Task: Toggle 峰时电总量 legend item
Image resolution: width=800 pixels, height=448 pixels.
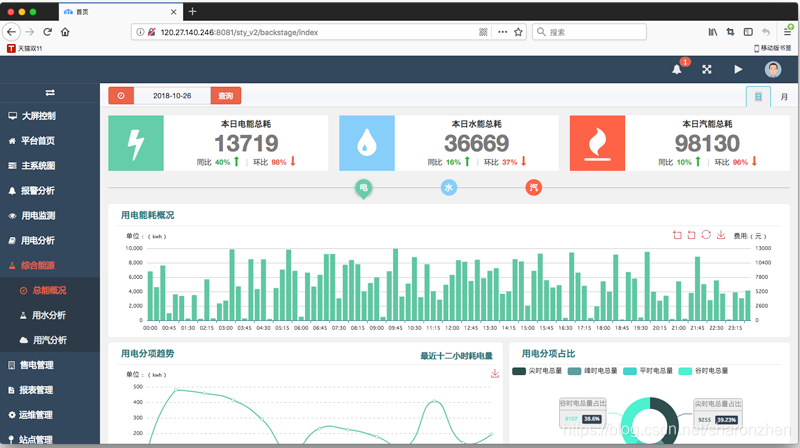Action: tap(592, 371)
